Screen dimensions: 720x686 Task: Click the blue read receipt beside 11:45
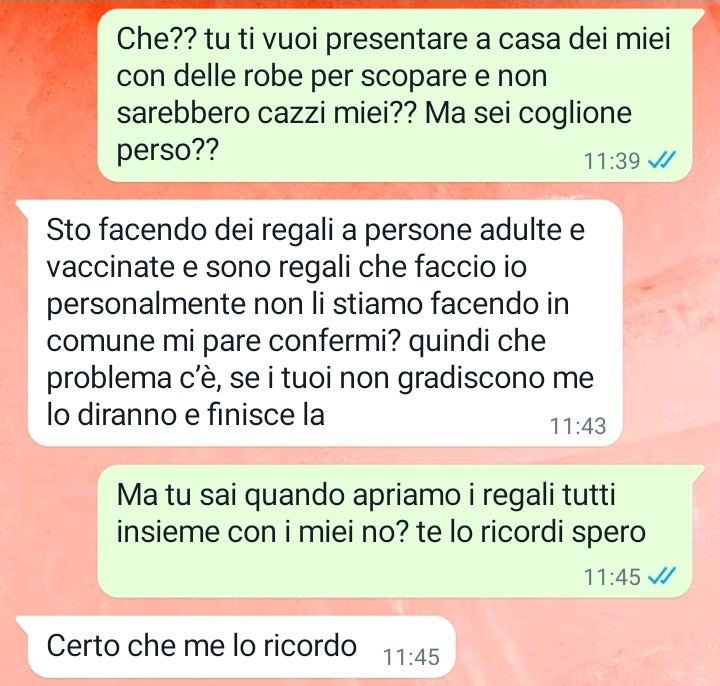662,575
